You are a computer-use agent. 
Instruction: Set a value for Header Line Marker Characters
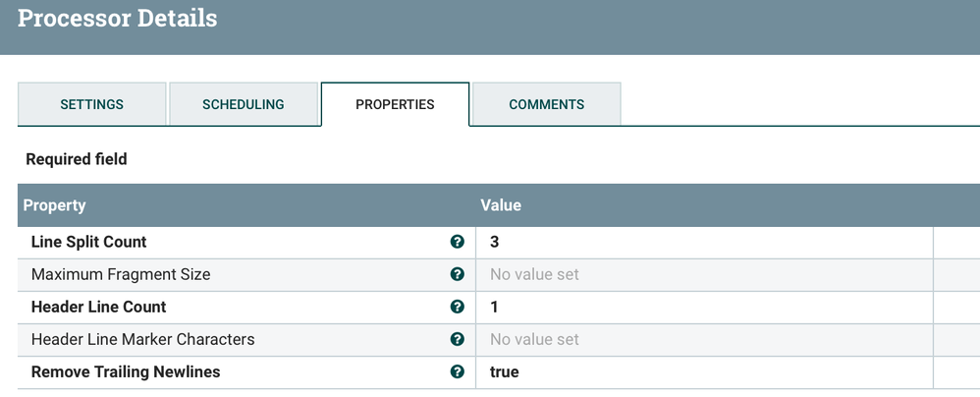702,339
